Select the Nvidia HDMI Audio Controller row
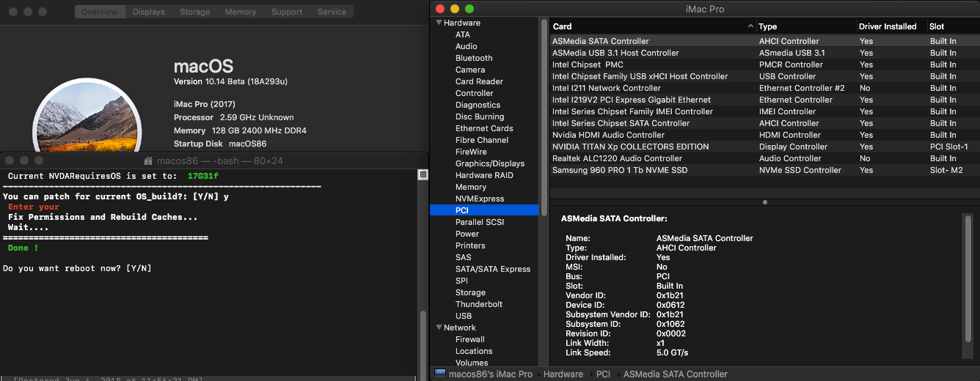The image size is (980, 381). point(764,135)
